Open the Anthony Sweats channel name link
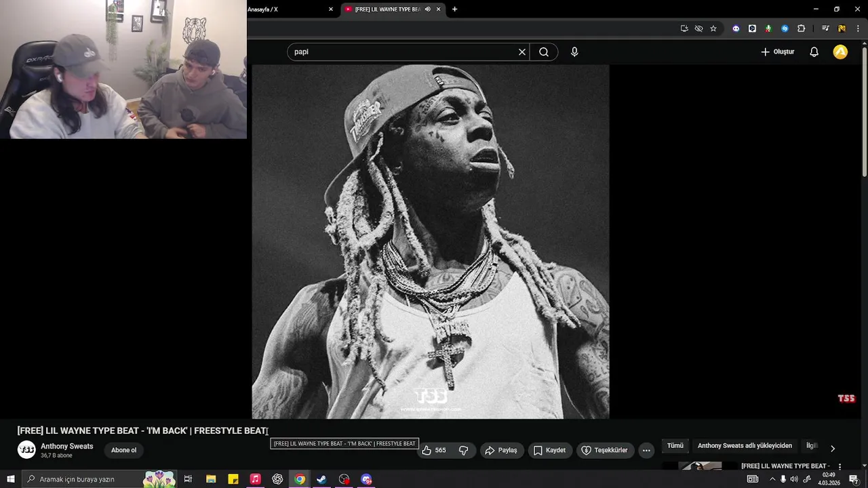 click(x=66, y=447)
